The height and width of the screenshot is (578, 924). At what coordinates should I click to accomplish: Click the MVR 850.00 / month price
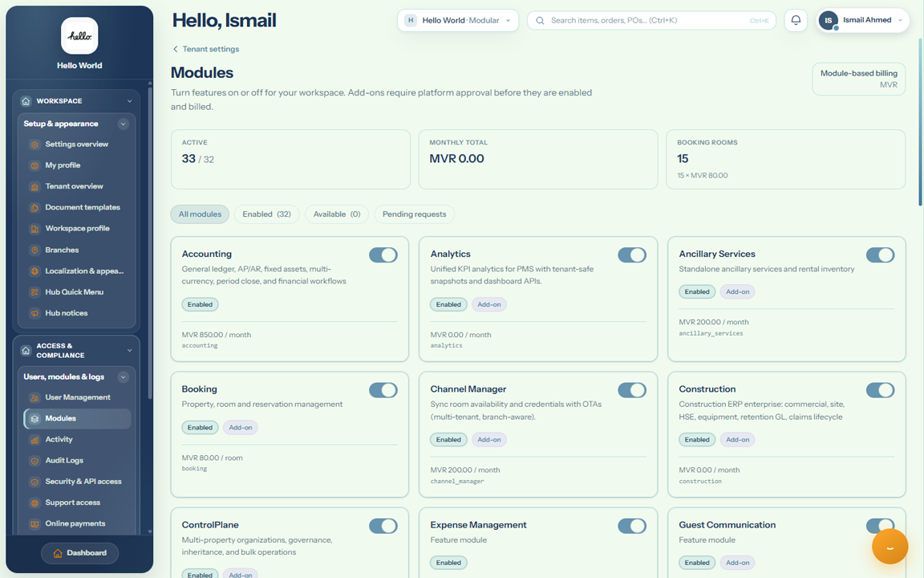tap(217, 335)
